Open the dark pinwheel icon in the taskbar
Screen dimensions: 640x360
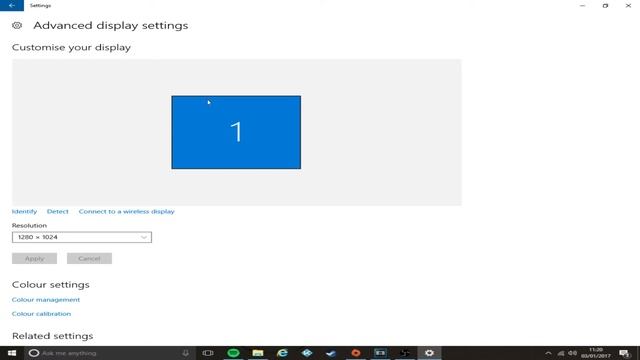404,353
